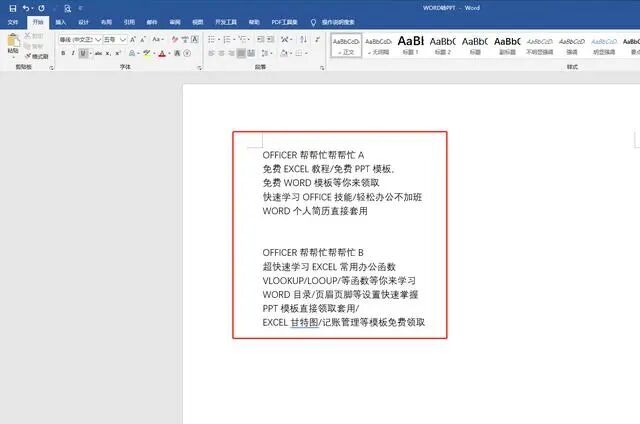Image resolution: width=640 pixels, height=424 pixels.
Task: Decrease font size with the shrink font A button
Action: (143, 40)
